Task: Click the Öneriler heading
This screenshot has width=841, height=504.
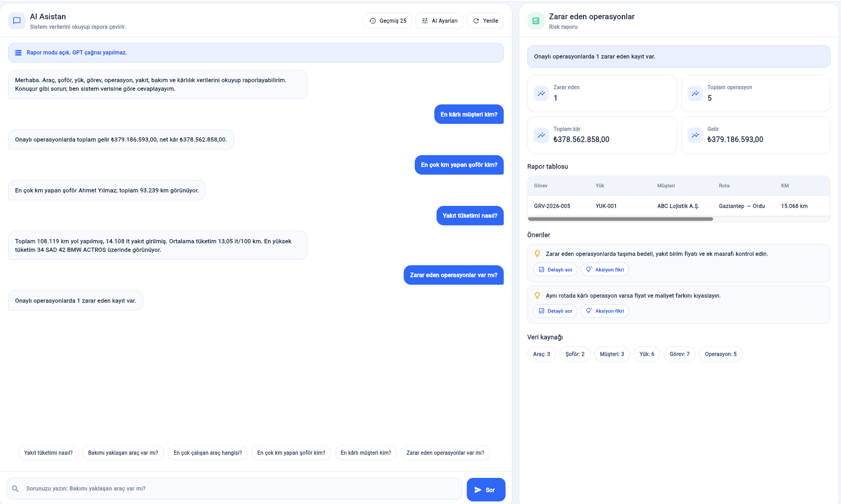Action: tap(539, 235)
